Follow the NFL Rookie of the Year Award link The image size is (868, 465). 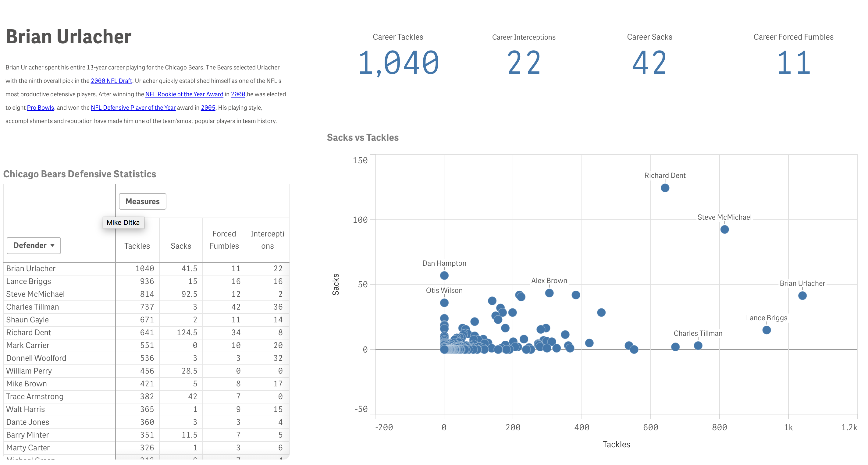click(184, 94)
